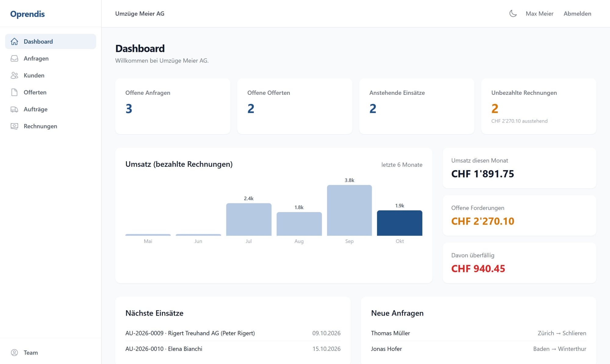Click the Jul bar labeled 2.4k
Viewport: 610px width, 364px height.
pos(249,219)
